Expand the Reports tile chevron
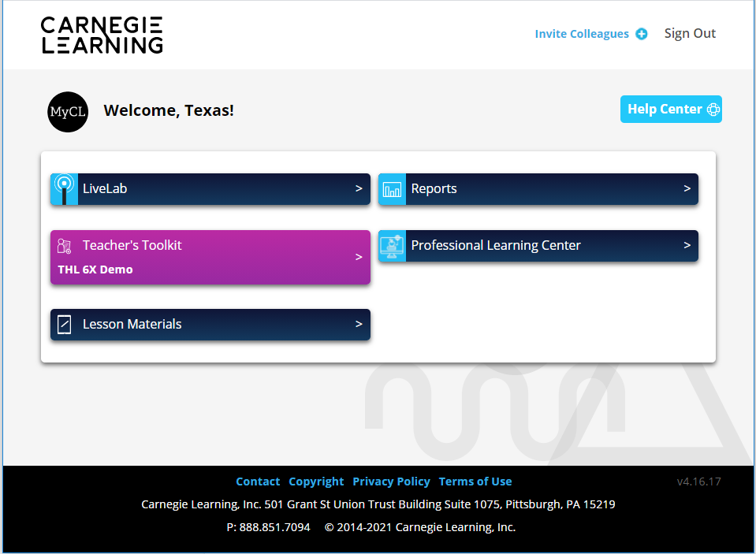 coord(687,189)
